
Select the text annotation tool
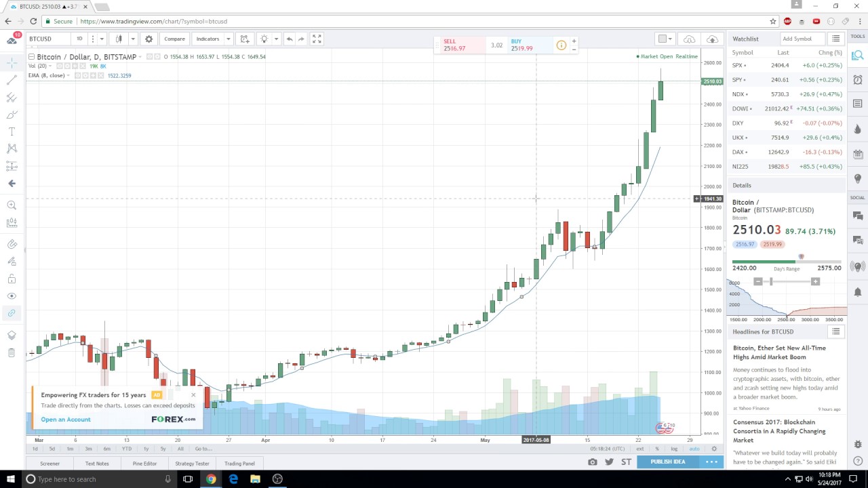pyautogui.click(x=12, y=131)
